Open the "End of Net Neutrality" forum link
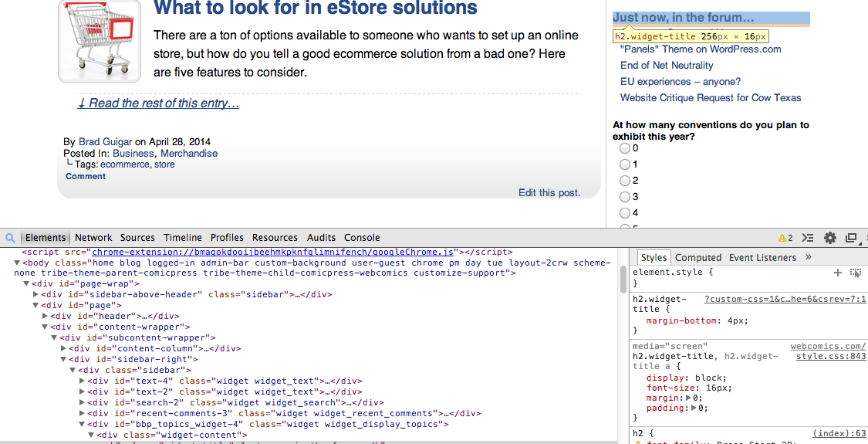 click(x=667, y=66)
